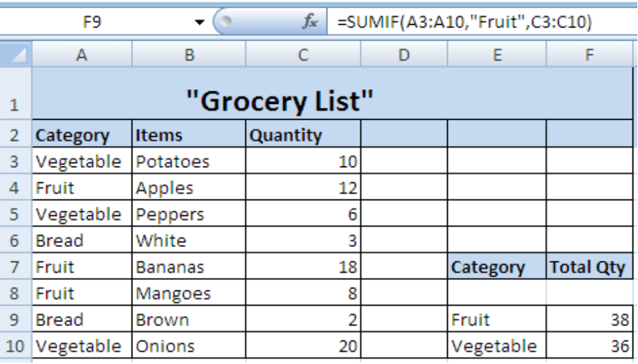
Task: Click the cell containing Bananas
Action: tap(189, 267)
